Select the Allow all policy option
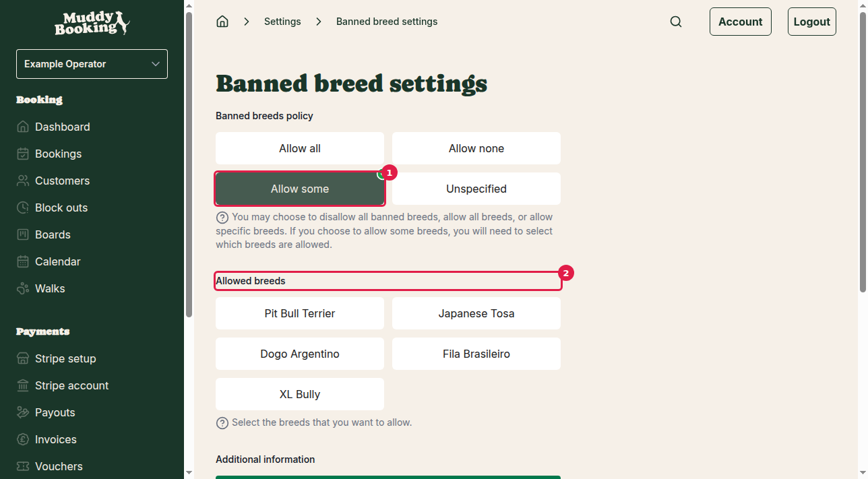868x479 pixels. click(299, 148)
